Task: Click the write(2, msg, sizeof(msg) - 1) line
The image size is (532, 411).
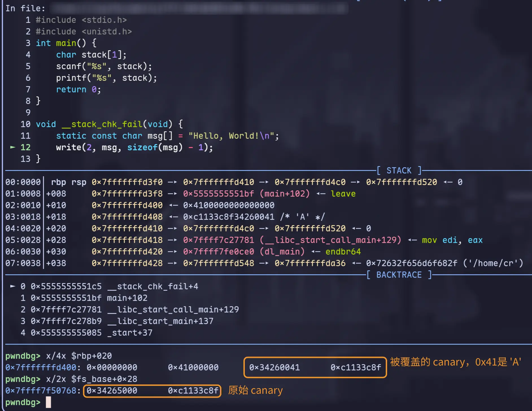Action: (x=134, y=147)
